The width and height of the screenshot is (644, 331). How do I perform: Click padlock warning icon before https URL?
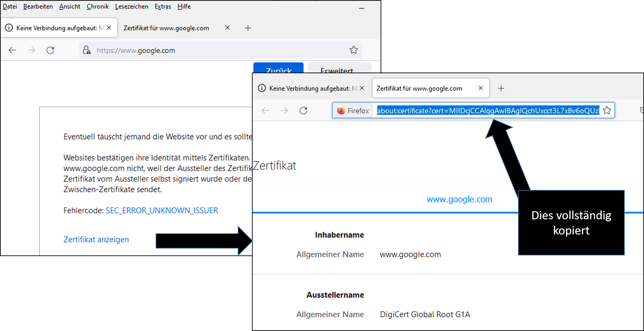(x=87, y=50)
